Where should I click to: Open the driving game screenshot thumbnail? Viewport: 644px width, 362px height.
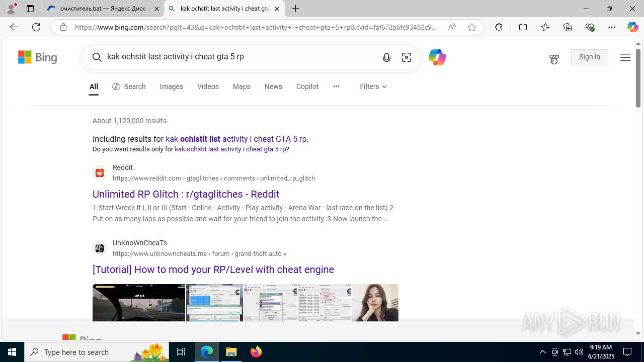[139, 303]
